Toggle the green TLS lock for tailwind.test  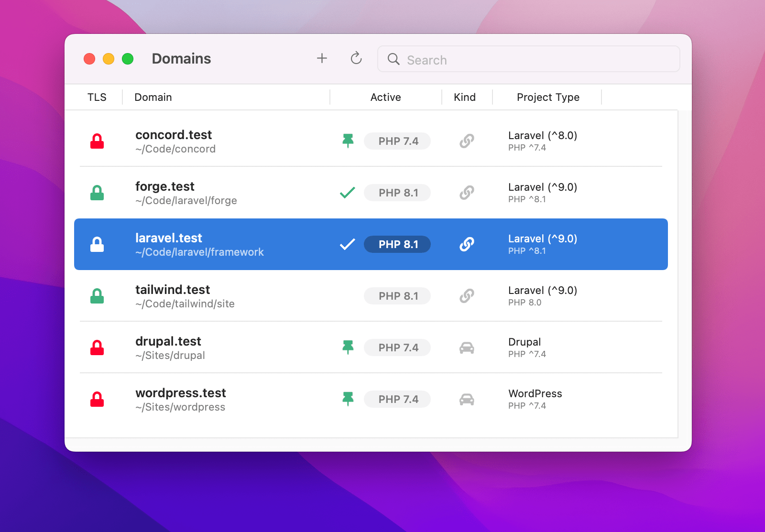pos(97,296)
